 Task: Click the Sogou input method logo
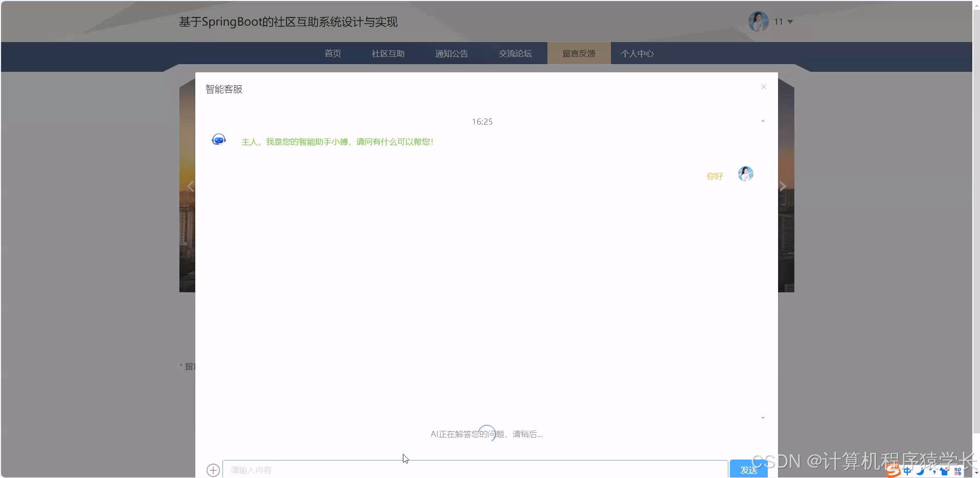(893, 470)
